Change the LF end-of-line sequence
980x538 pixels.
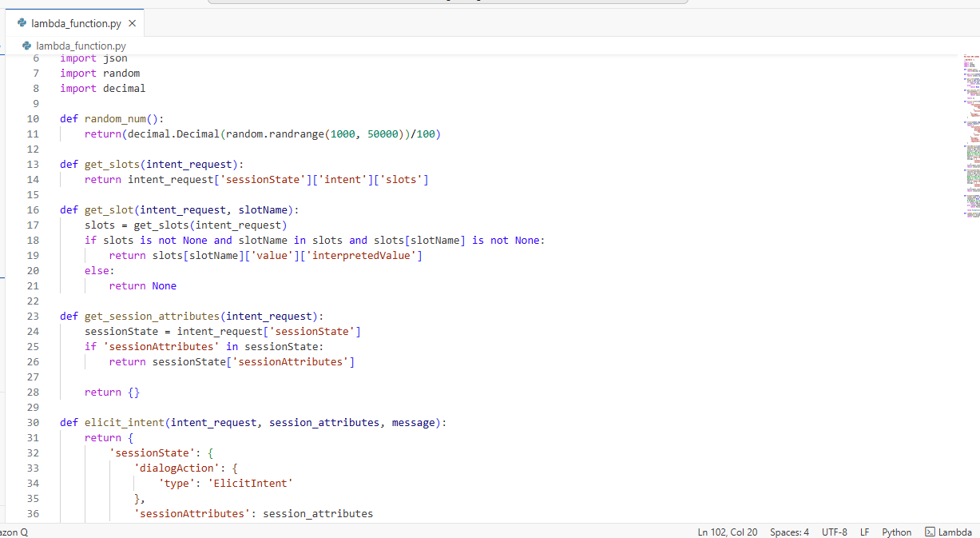click(x=864, y=532)
